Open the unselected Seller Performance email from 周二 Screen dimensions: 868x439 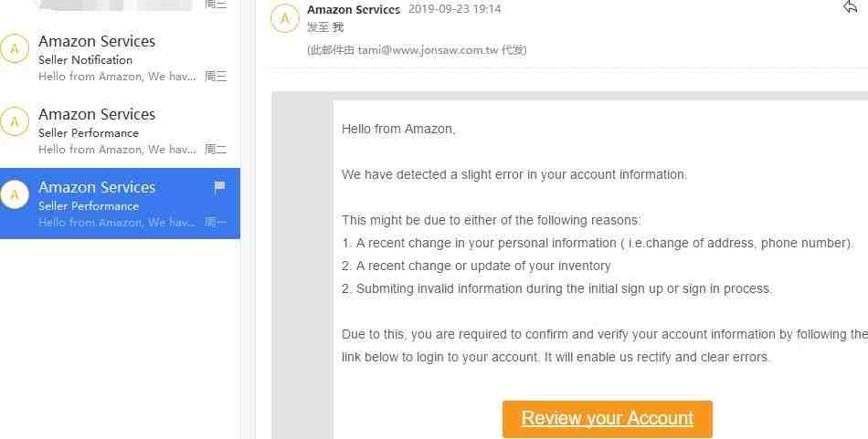[120, 131]
